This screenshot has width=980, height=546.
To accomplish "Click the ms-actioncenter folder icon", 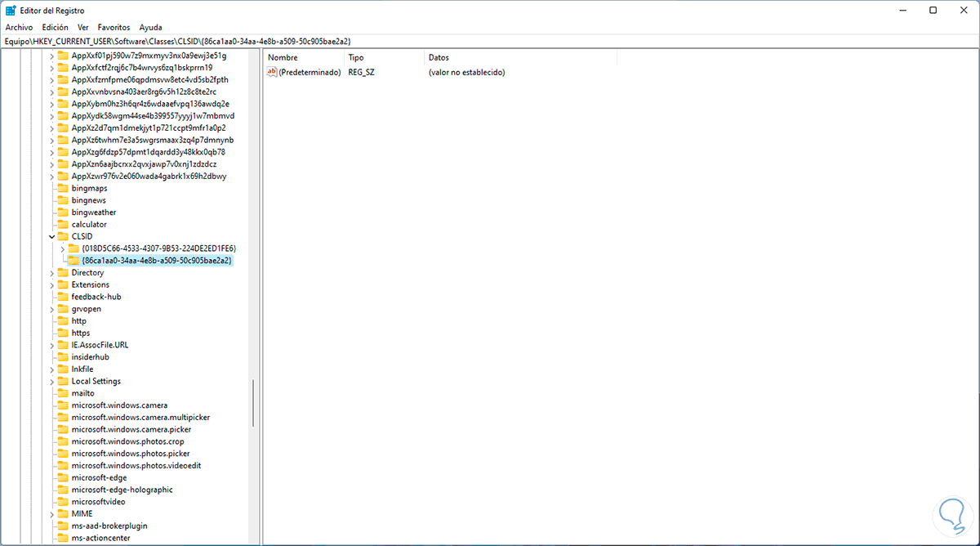I will pos(63,539).
